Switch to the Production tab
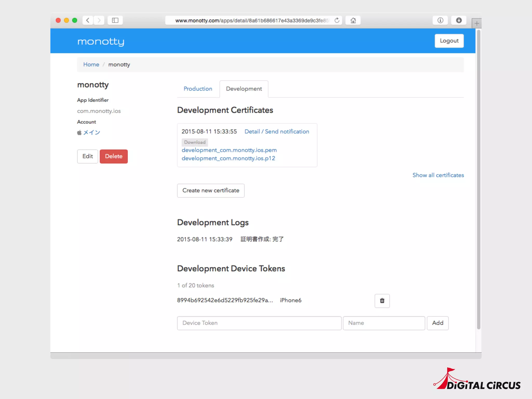This screenshot has height=399, width=532. pos(198,89)
